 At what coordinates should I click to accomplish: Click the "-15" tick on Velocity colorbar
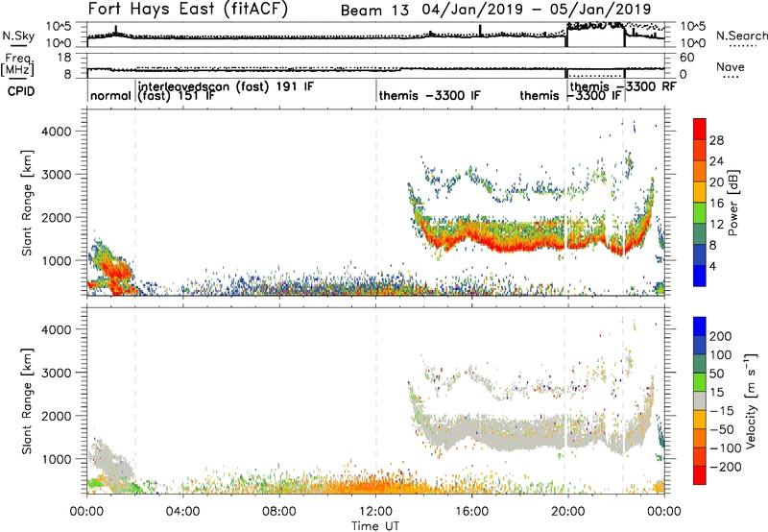point(722,410)
